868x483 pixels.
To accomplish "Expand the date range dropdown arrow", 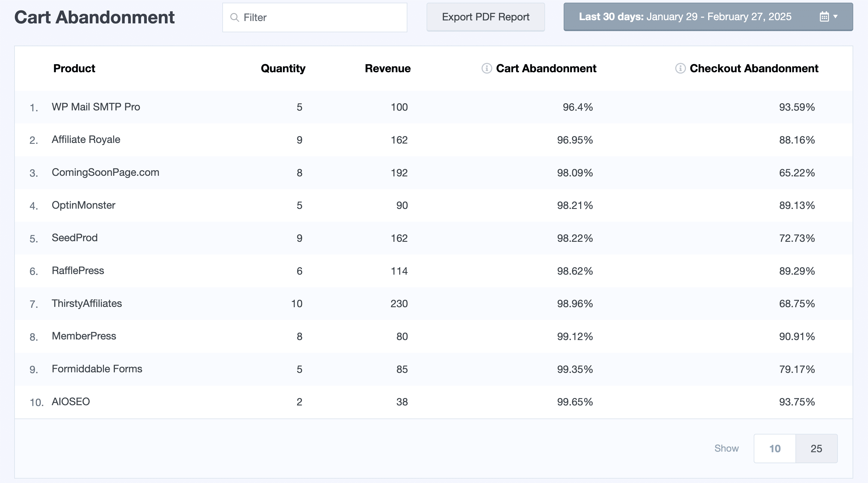I will pyautogui.click(x=835, y=17).
